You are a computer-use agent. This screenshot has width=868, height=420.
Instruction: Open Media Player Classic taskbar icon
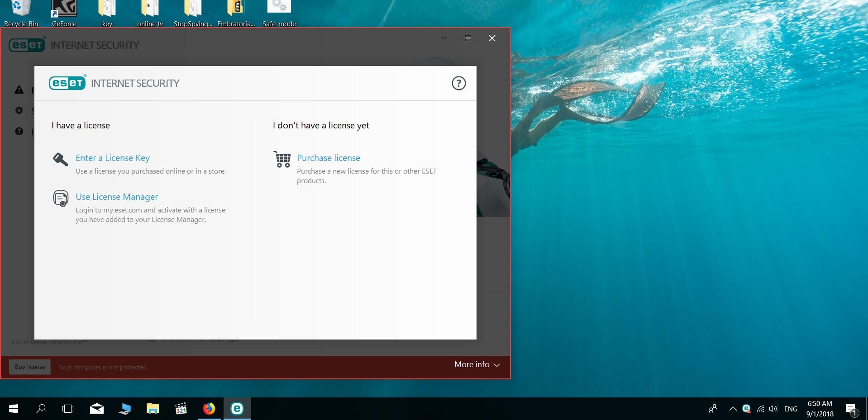181,409
